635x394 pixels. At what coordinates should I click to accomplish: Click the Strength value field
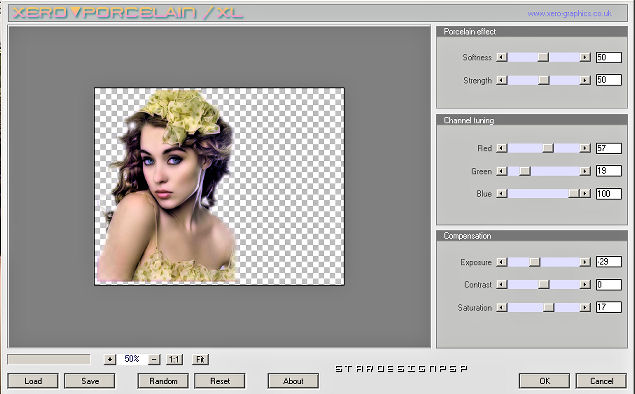click(x=609, y=80)
